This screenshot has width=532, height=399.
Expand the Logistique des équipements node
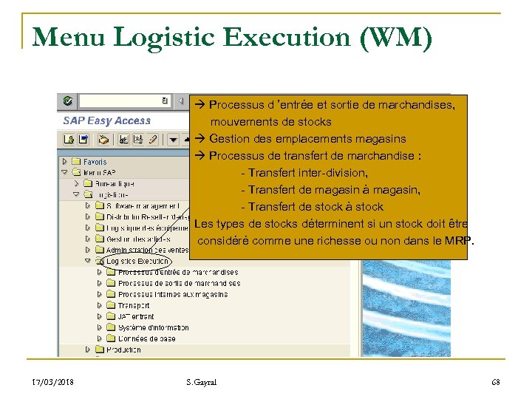tap(87, 228)
